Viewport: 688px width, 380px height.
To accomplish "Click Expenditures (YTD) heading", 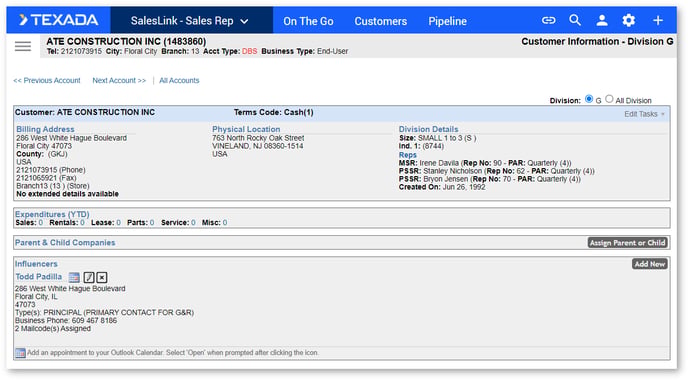I will click(x=52, y=214).
